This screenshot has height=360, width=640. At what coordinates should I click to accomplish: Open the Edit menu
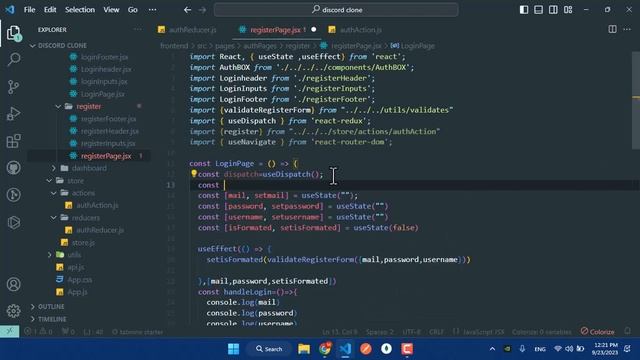50,10
